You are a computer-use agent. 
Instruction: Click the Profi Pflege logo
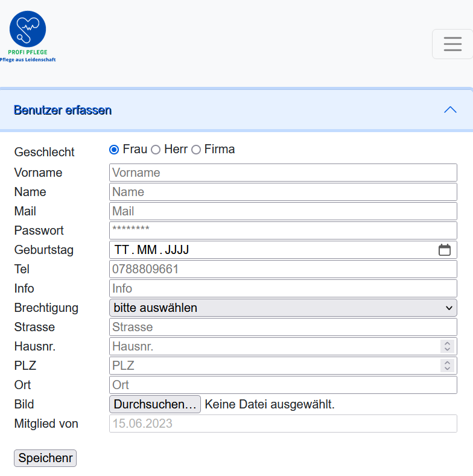point(28,36)
